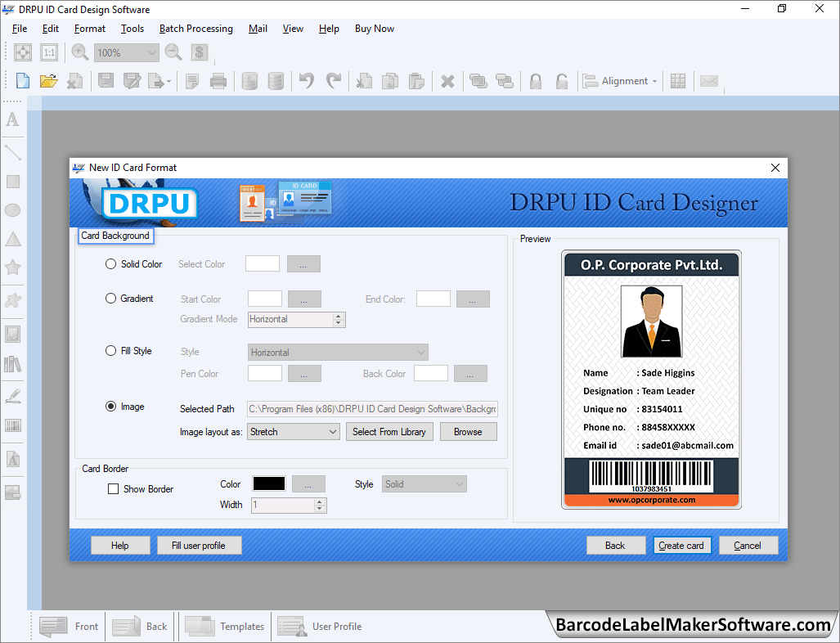The height and width of the screenshot is (643, 840).
Task: Select the Barcode tool in the sidebar
Action: [x=12, y=425]
